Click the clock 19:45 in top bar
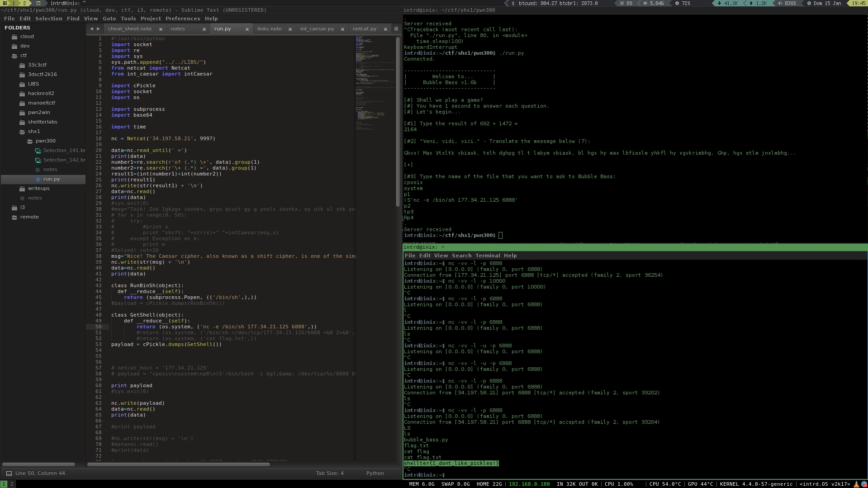 tap(859, 3)
